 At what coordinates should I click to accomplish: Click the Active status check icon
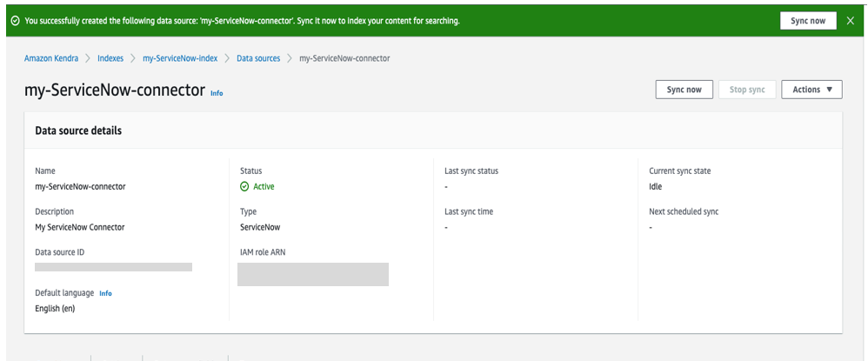[244, 187]
